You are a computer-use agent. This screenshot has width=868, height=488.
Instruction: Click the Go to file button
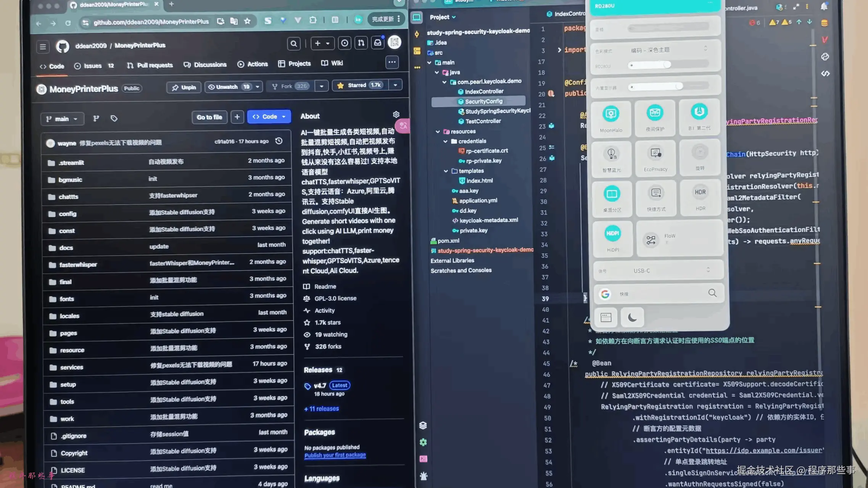[209, 117]
